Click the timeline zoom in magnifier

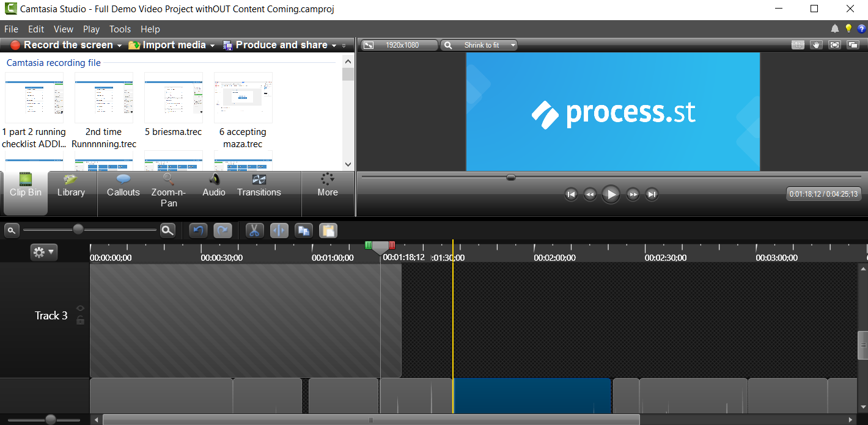point(167,230)
